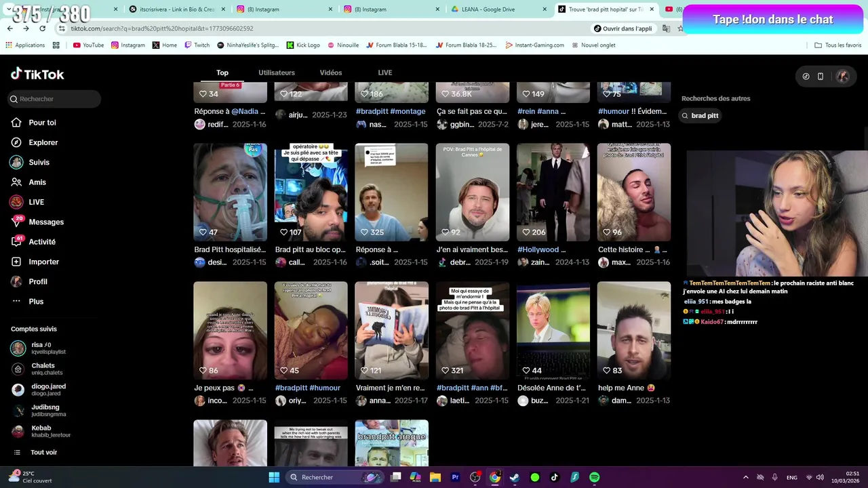This screenshot has width=868, height=488.
Task: Click the translate page icon in address bar
Action: tap(666, 28)
